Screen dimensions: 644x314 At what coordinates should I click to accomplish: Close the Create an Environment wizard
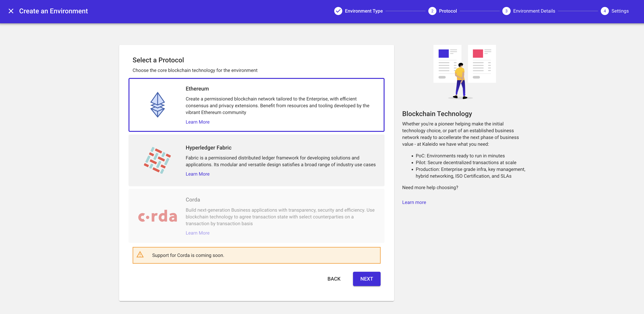click(x=11, y=11)
